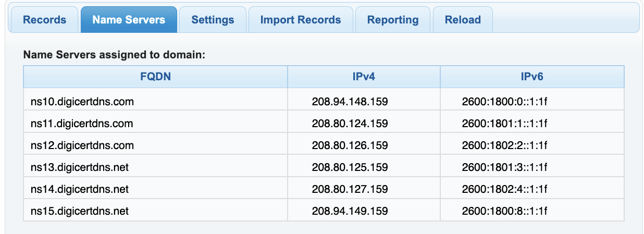Click the IPv4 address 208.80.126.159

(x=350, y=145)
